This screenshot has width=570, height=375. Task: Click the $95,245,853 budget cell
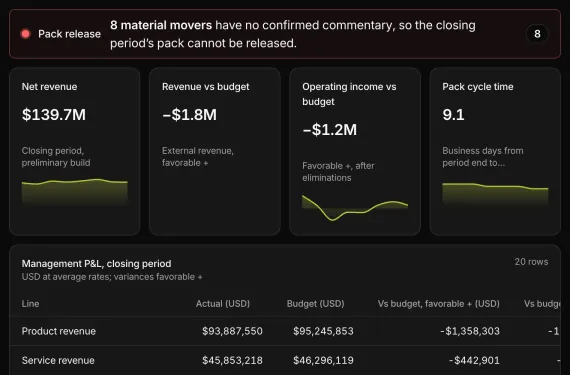pos(323,331)
